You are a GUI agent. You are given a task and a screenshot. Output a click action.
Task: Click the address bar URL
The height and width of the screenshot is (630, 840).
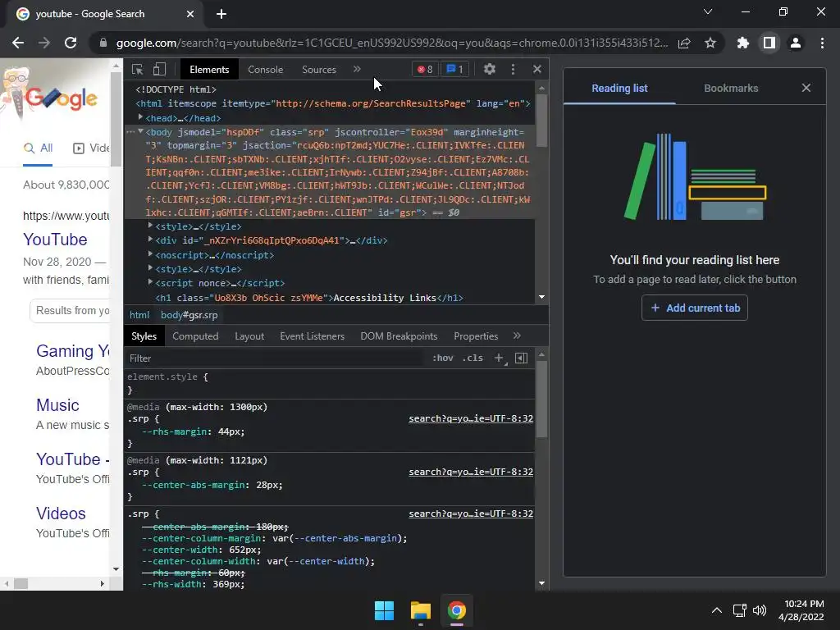click(392, 43)
